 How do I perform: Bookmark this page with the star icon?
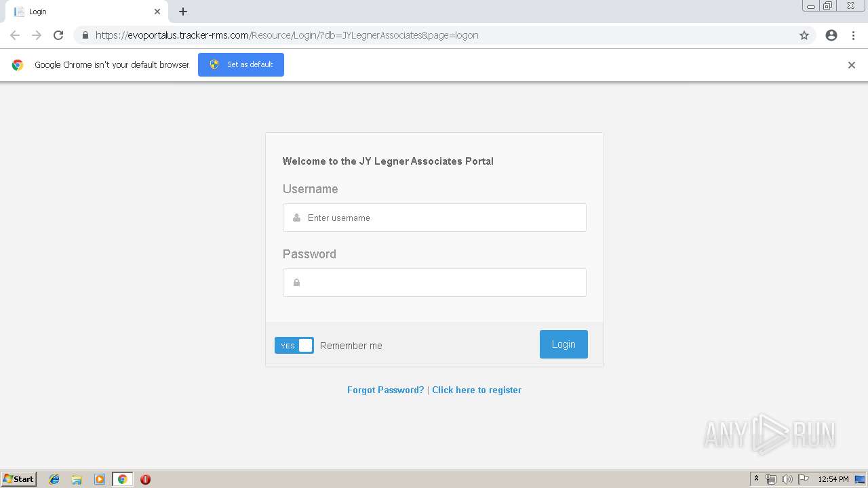pos(804,35)
